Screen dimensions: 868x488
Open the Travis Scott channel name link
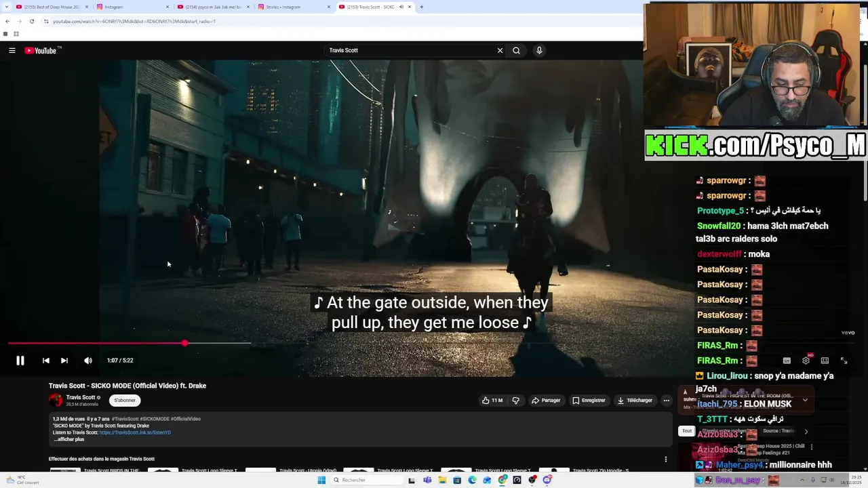click(81, 397)
